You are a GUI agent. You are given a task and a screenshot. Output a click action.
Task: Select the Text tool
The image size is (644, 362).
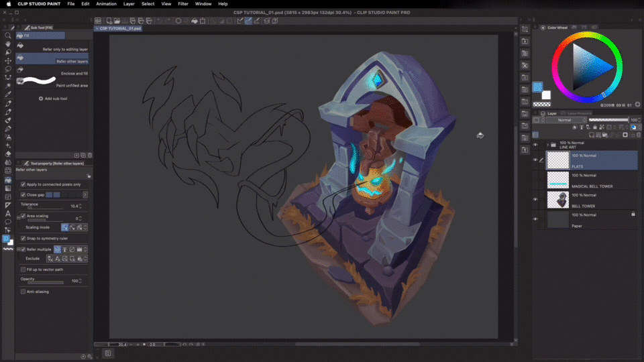[x=8, y=213]
